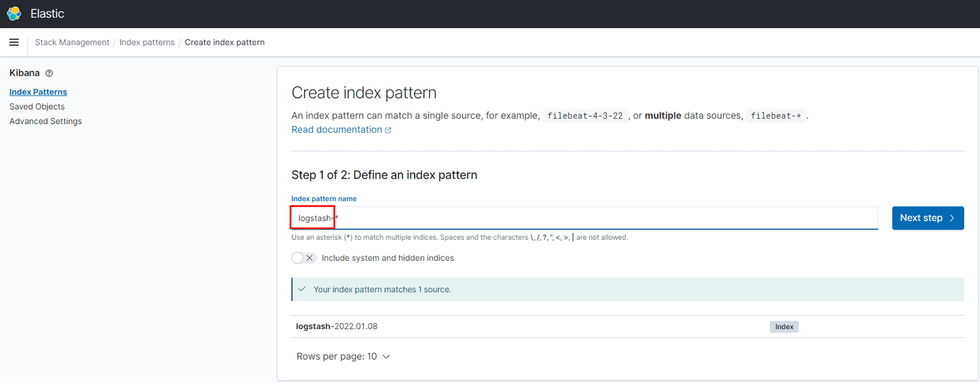The image size is (980, 383).
Task: Click the filebeat-4-3-22 code example
Action: [x=585, y=116]
